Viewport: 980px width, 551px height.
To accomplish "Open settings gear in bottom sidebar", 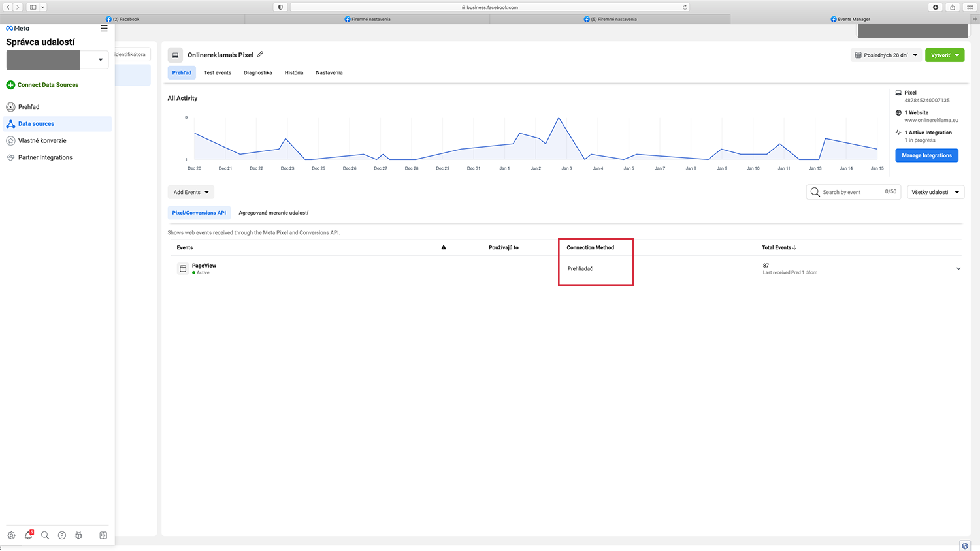I will [x=11, y=535].
